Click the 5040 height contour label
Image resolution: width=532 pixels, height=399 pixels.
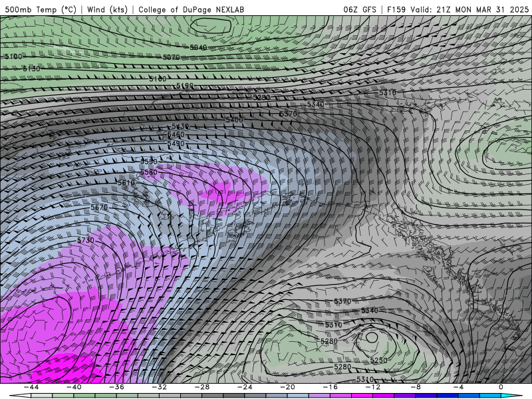198,47
